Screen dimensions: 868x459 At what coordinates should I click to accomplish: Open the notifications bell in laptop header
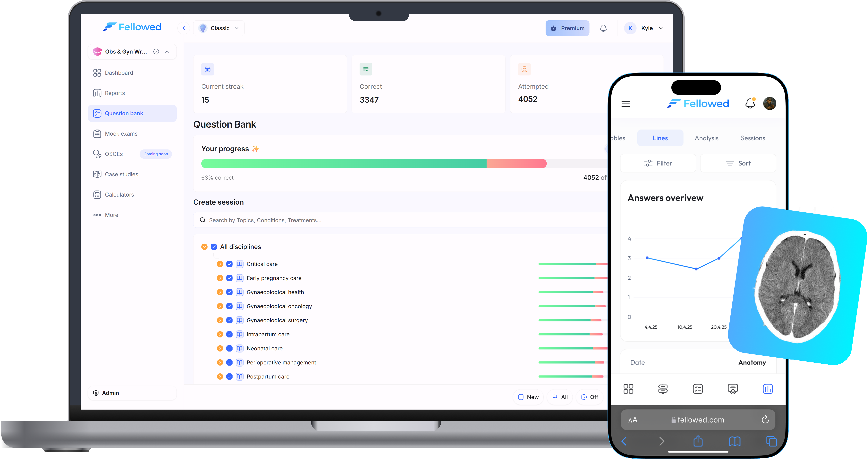[603, 28]
